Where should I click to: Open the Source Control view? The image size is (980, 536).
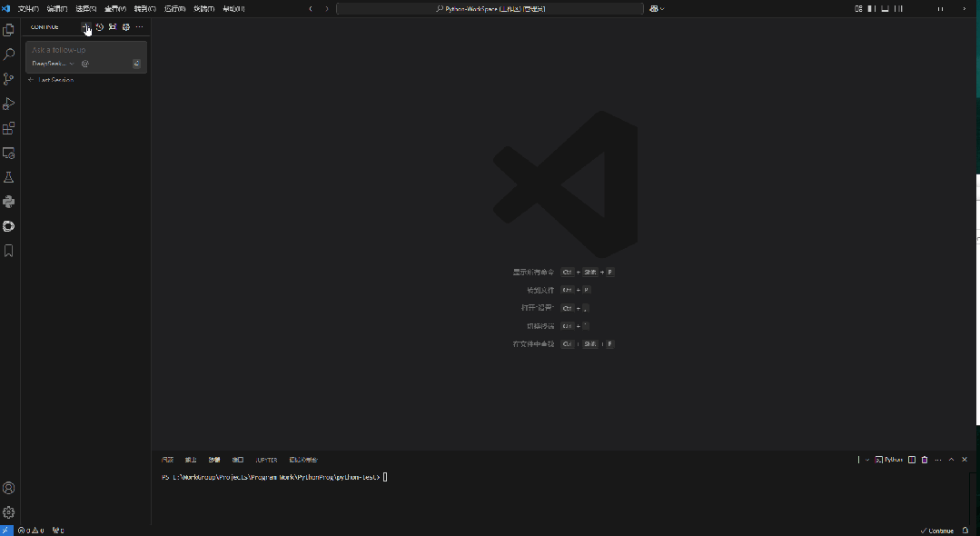tap(9, 78)
